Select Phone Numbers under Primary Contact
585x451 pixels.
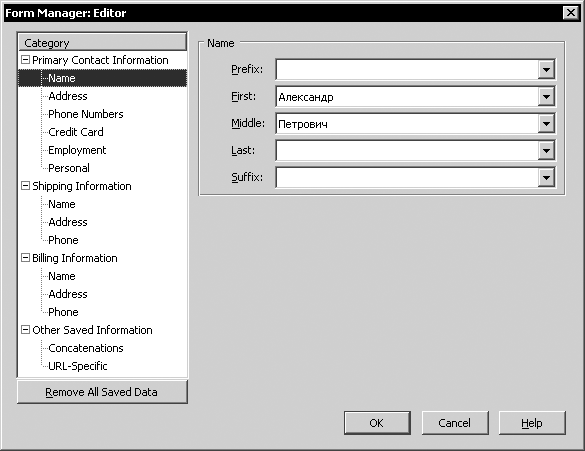click(x=86, y=114)
